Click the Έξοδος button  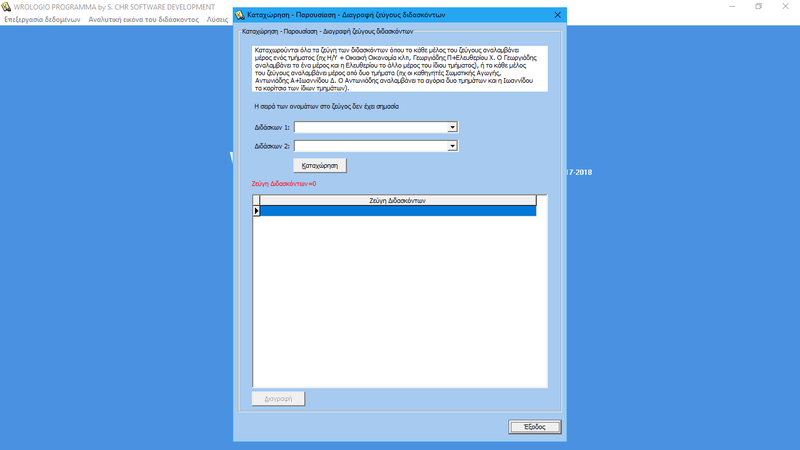(x=535, y=427)
